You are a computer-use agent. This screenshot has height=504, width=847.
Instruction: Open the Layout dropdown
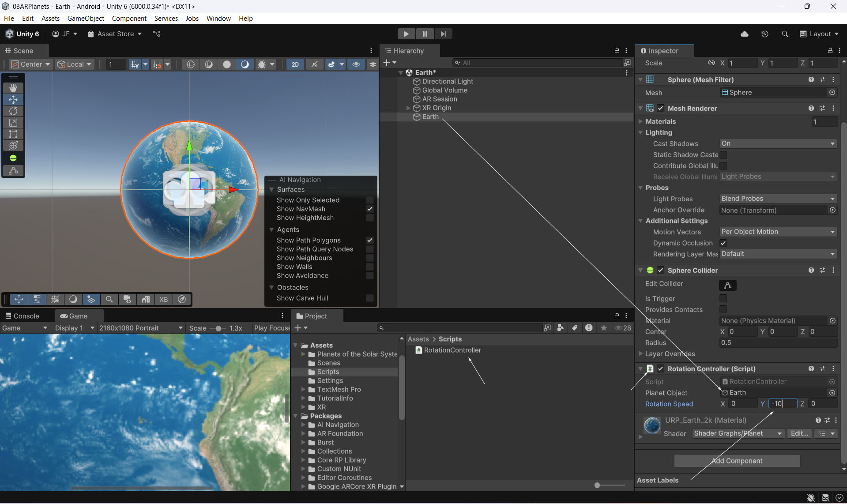819,34
